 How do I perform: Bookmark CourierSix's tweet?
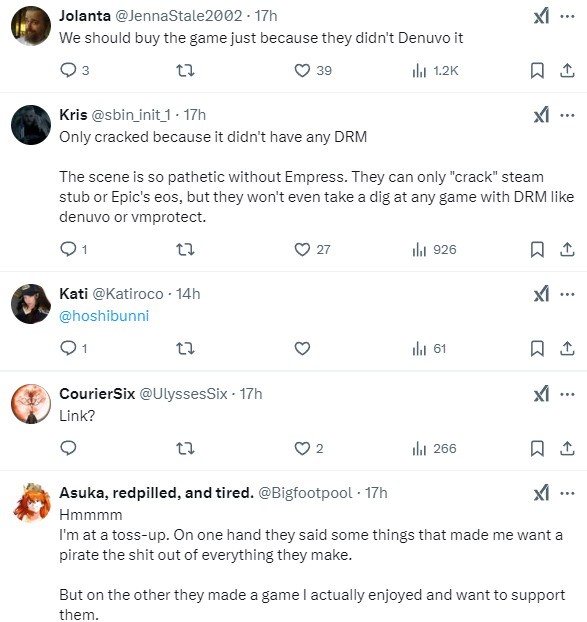(x=537, y=449)
